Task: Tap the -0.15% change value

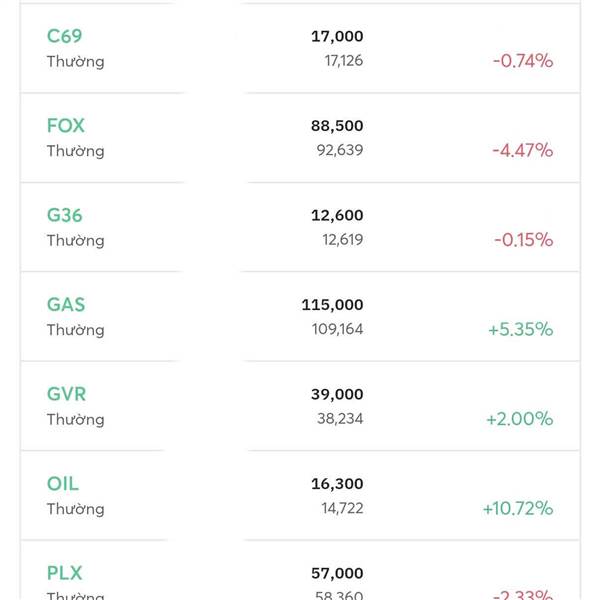Action: (x=522, y=240)
